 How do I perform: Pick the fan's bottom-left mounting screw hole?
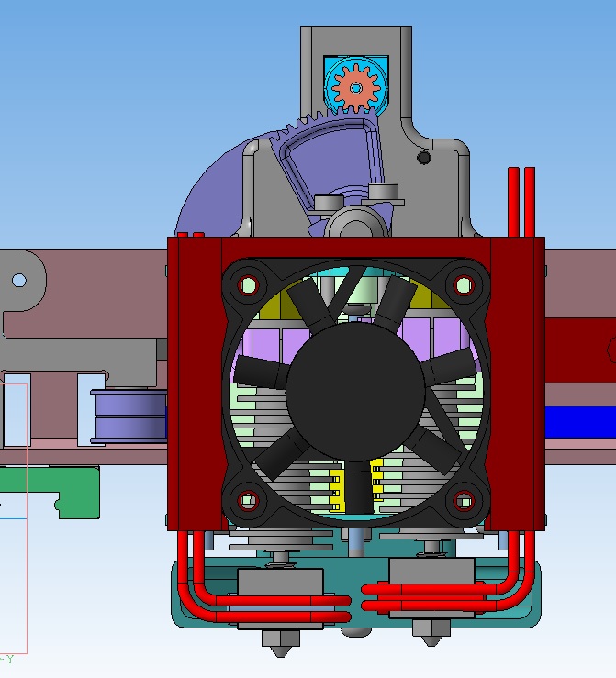248,501
